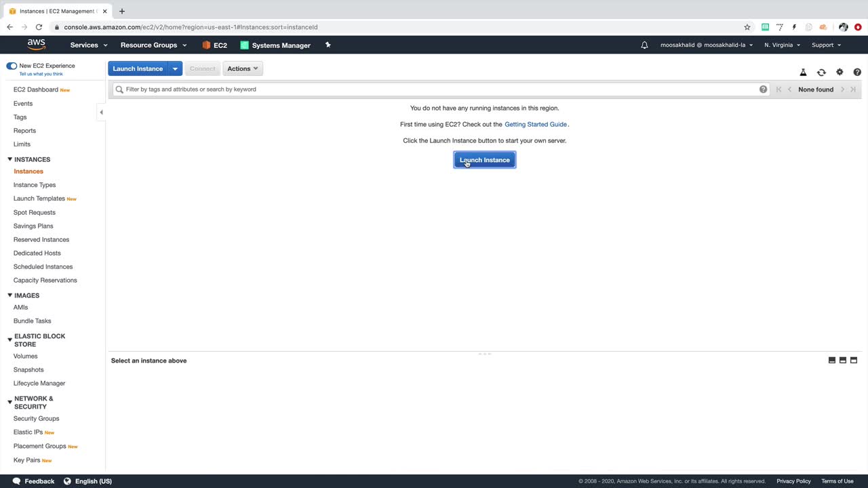868x488 pixels.
Task: Open the Services dropdown menu
Action: [x=89, y=45]
